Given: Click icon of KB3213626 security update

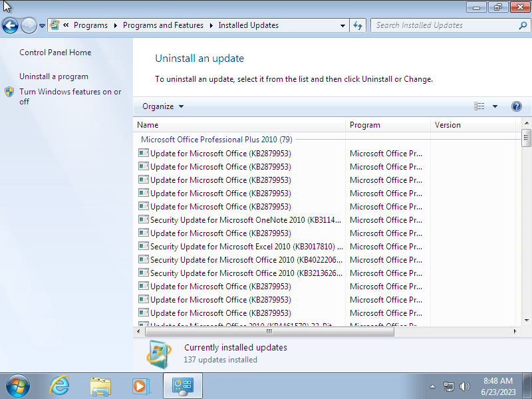Looking at the screenshot, I should (144, 273).
